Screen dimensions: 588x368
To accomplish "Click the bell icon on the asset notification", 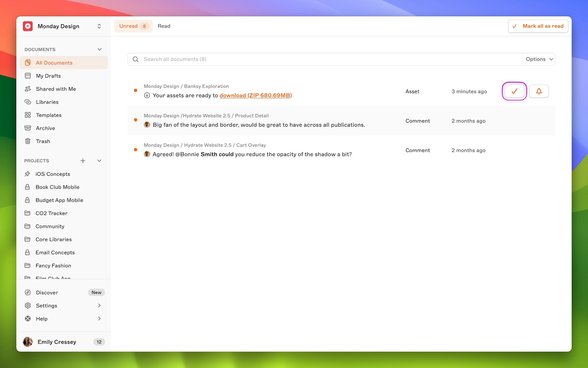I will click(539, 91).
